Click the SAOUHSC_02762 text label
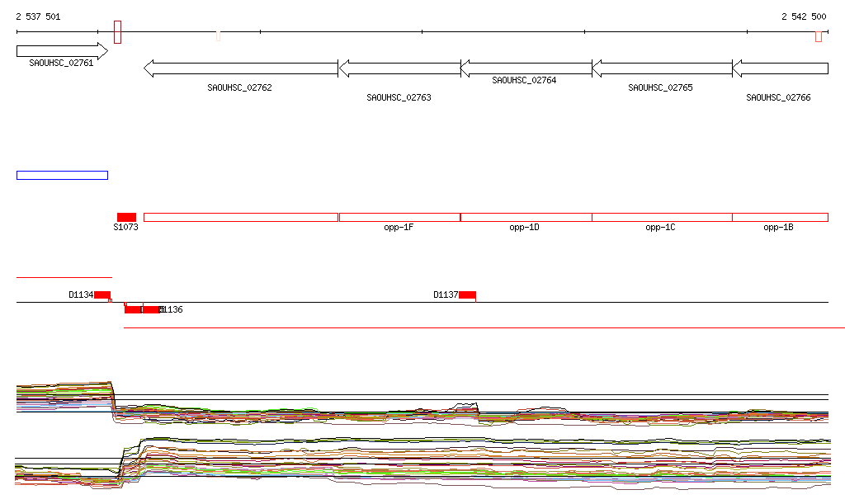This screenshot has width=845, height=504. click(x=239, y=87)
